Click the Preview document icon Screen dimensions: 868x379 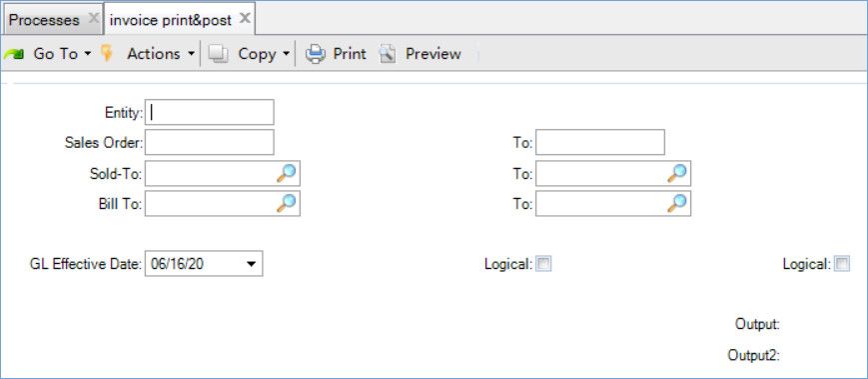(x=388, y=54)
